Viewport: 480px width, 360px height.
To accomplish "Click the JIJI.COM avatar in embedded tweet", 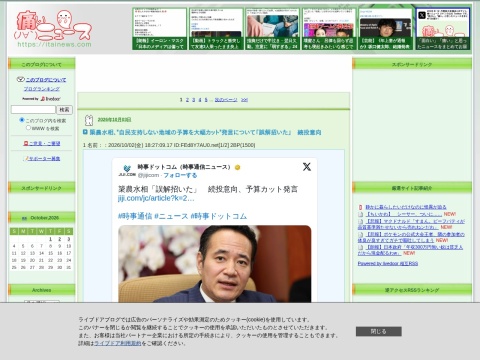I will coord(127,170).
